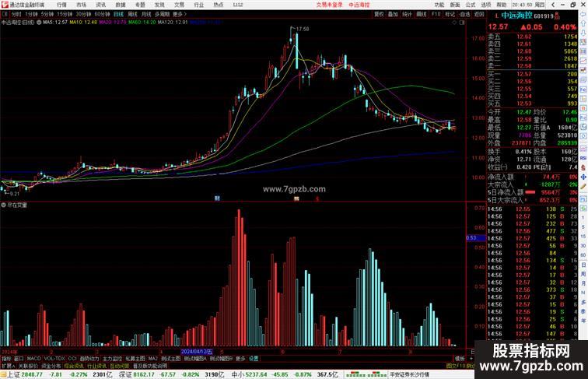Open the 关联报价 tab

[28, 366]
